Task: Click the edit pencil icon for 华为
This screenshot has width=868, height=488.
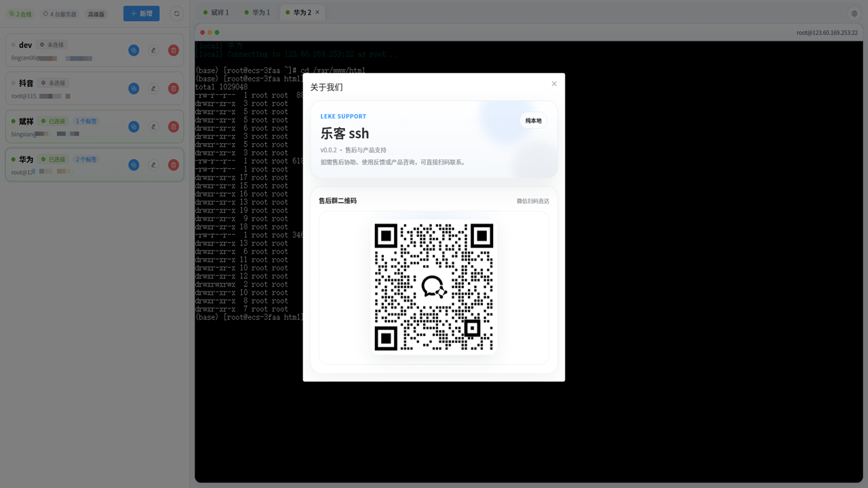Action: click(x=153, y=165)
